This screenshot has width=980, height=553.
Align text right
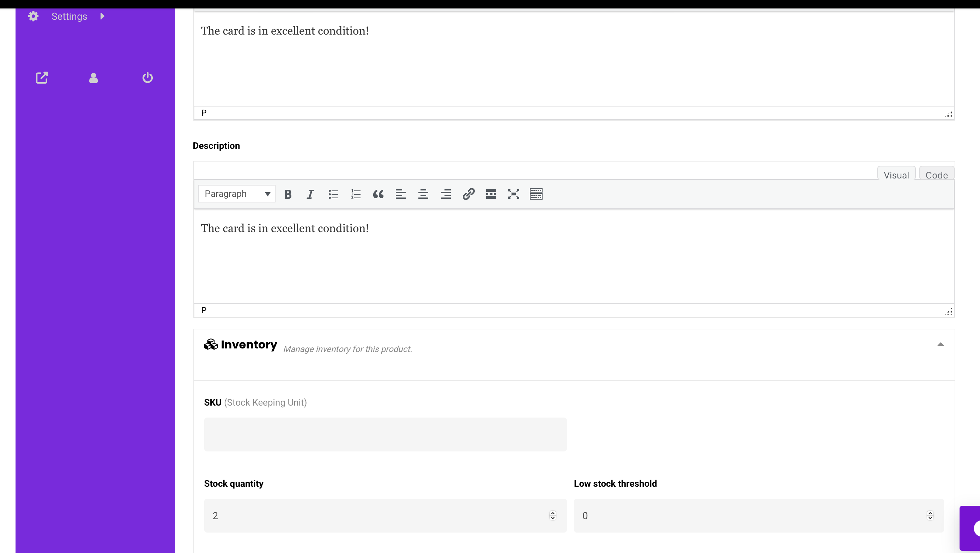click(446, 194)
